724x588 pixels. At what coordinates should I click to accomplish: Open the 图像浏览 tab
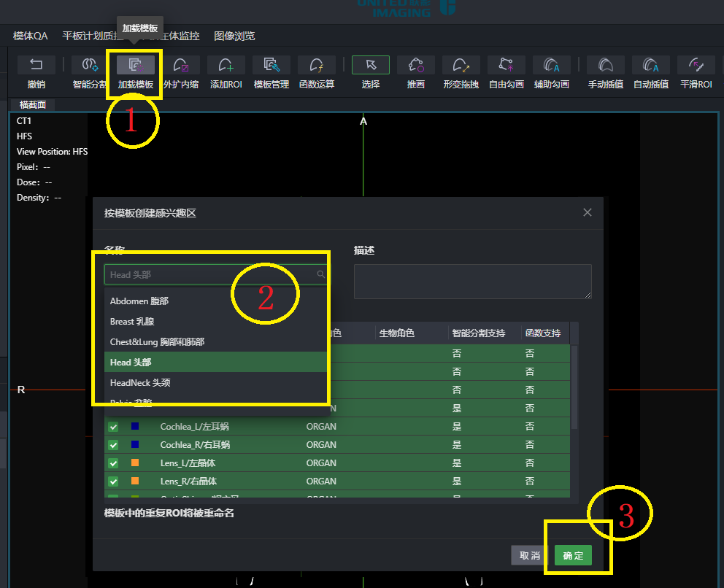(234, 36)
